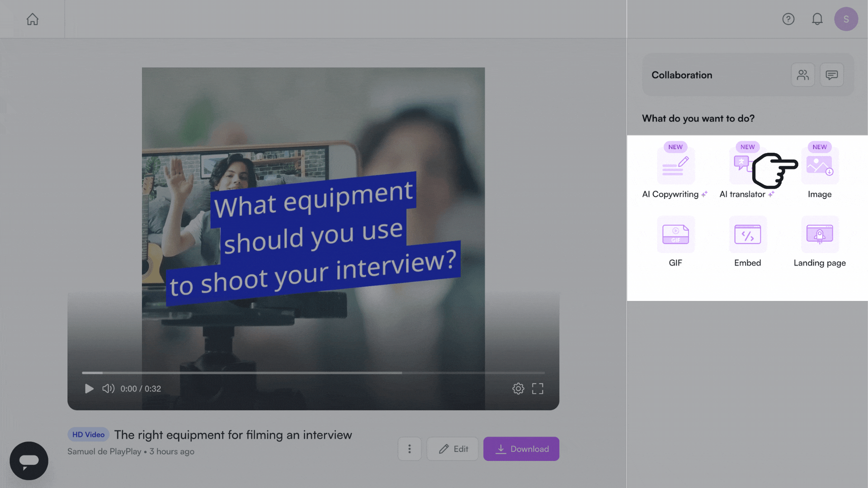Open the collaboration members icon
This screenshot has width=868, height=488.
click(802, 75)
